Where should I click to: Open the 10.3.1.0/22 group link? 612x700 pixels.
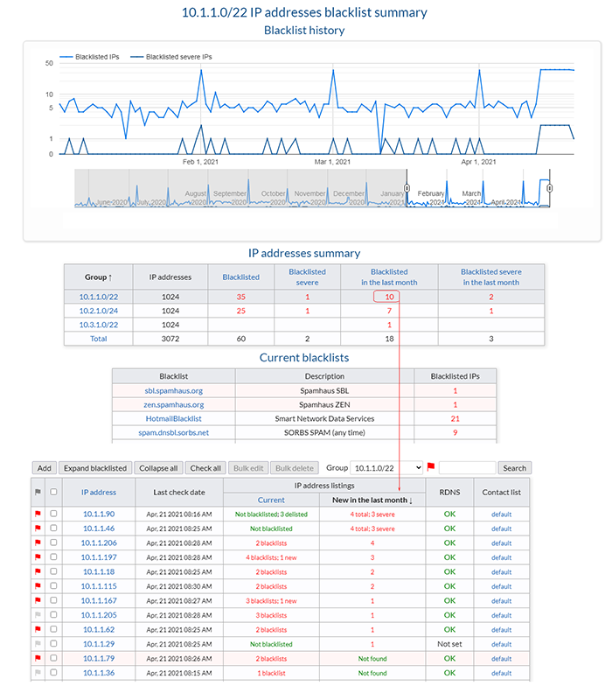[99, 325]
